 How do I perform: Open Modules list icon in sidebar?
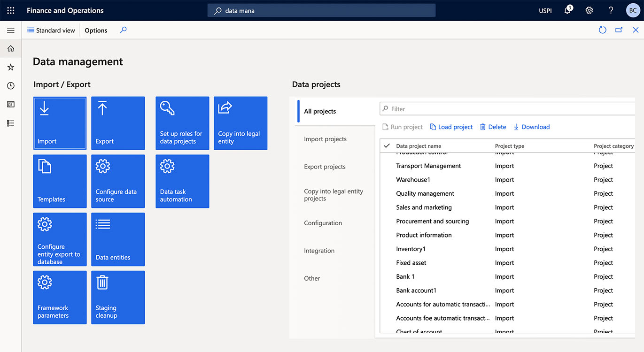tap(10, 123)
